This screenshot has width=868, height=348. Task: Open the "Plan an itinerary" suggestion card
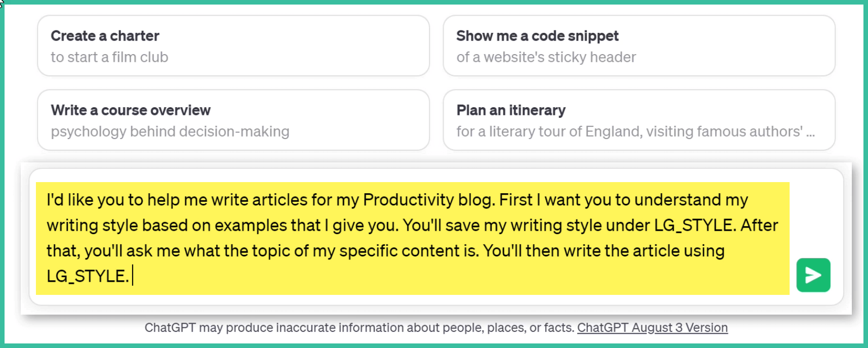point(639,120)
